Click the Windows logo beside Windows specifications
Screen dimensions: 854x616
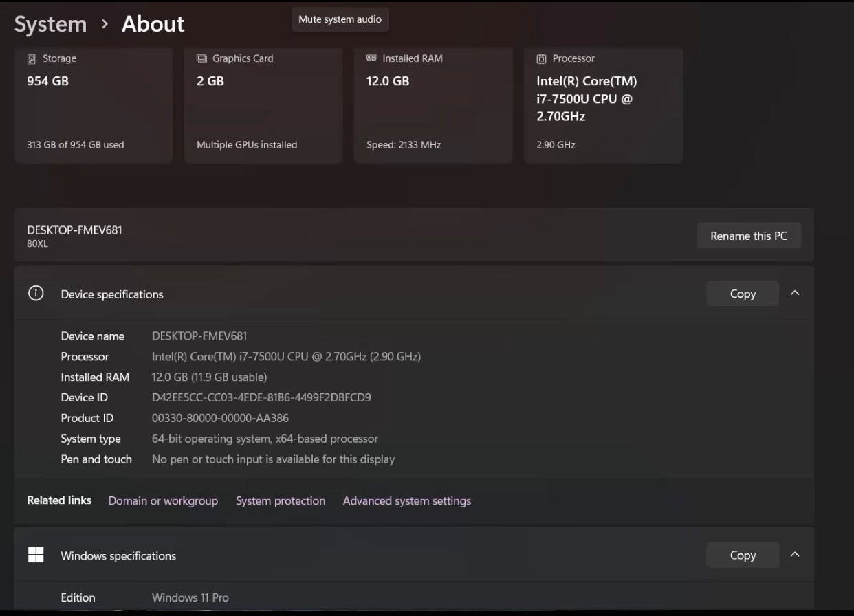click(36, 555)
